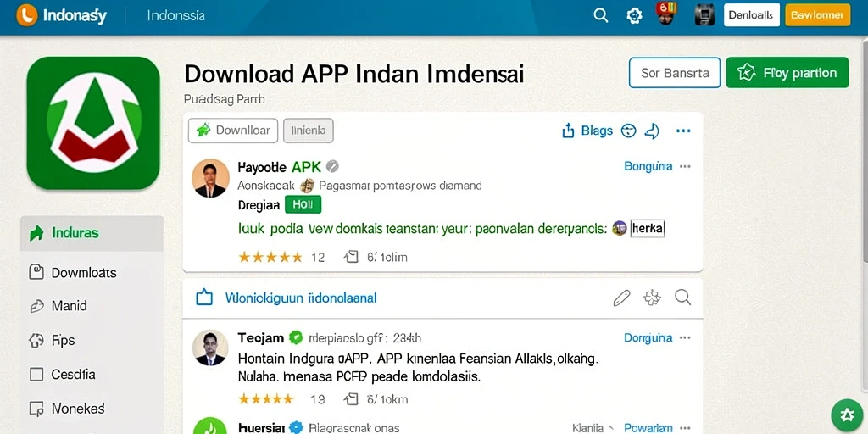Screen dimensions: 868x434
Task: Click the puzzle-shaped icon next to pencil
Action: 652,298
